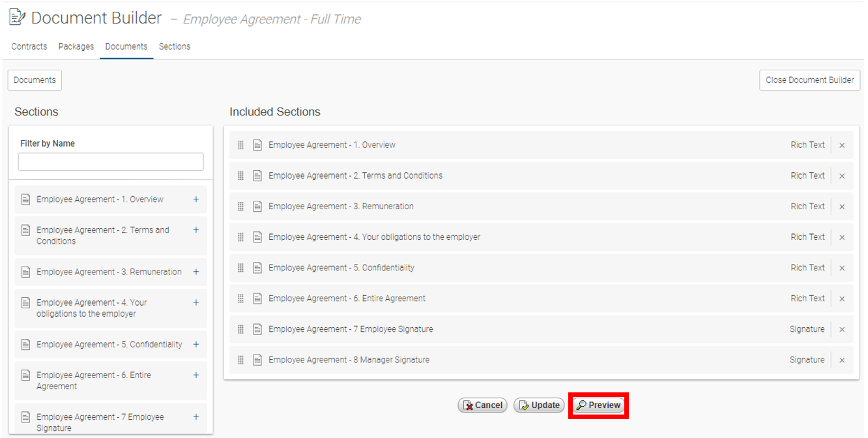Grab drag handle of included Confidentiality section

pyautogui.click(x=240, y=268)
